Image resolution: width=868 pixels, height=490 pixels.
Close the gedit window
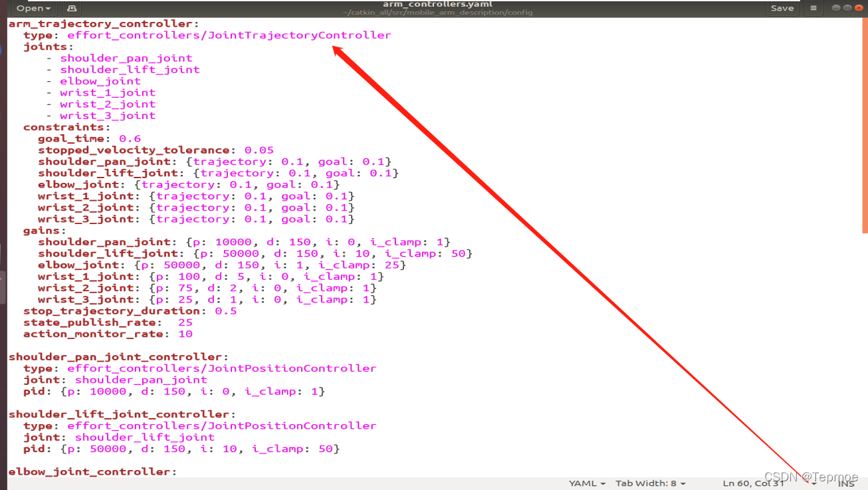[858, 8]
